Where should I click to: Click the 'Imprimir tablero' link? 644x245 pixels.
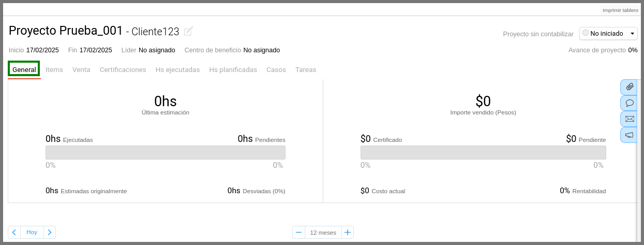pos(620,10)
